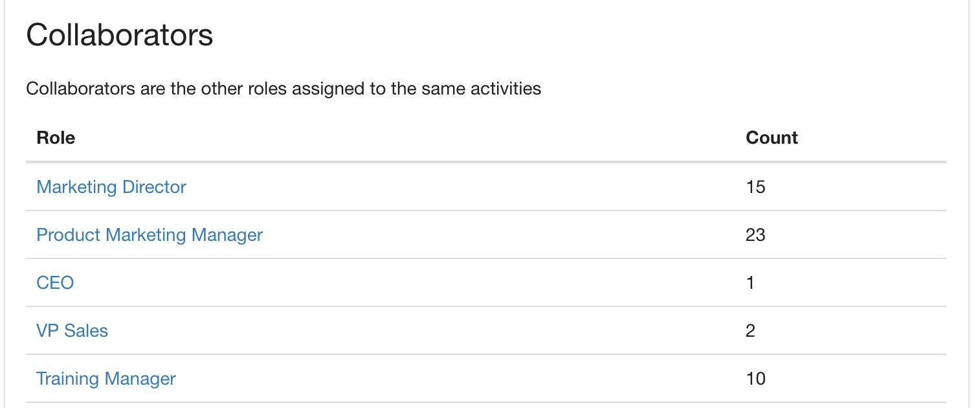The height and width of the screenshot is (408, 980).
Task: Click the Role column header
Action: coord(56,138)
